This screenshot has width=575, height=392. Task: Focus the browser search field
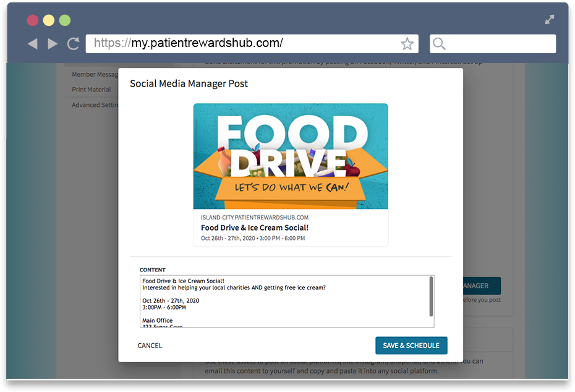(493, 44)
